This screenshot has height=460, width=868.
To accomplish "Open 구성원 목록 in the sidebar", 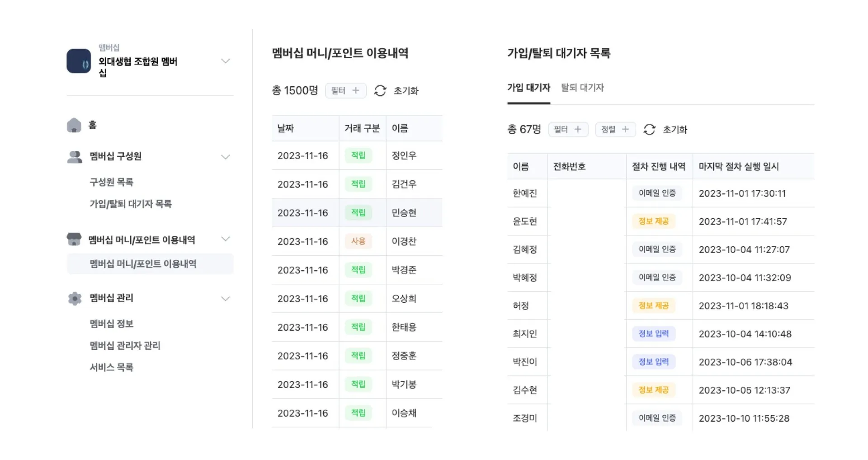I will [112, 182].
